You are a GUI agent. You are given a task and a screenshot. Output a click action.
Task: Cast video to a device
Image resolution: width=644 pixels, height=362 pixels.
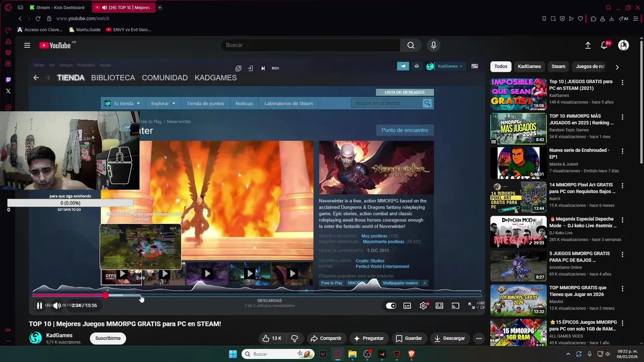[455, 306]
